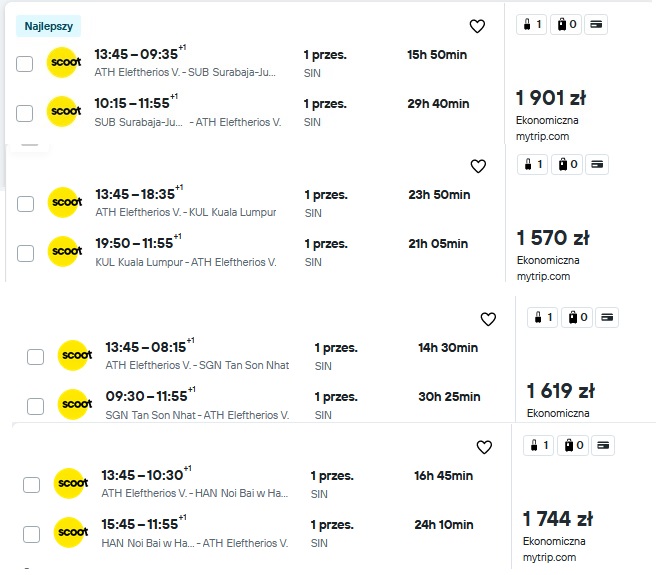Click cabin bag icon on 1 901 zł offer

click(531, 24)
